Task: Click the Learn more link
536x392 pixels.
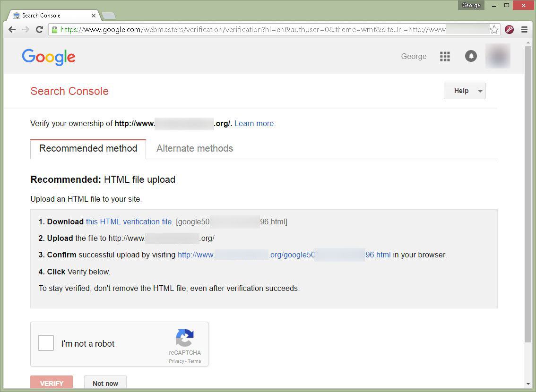Action: click(x=254, y=124)
